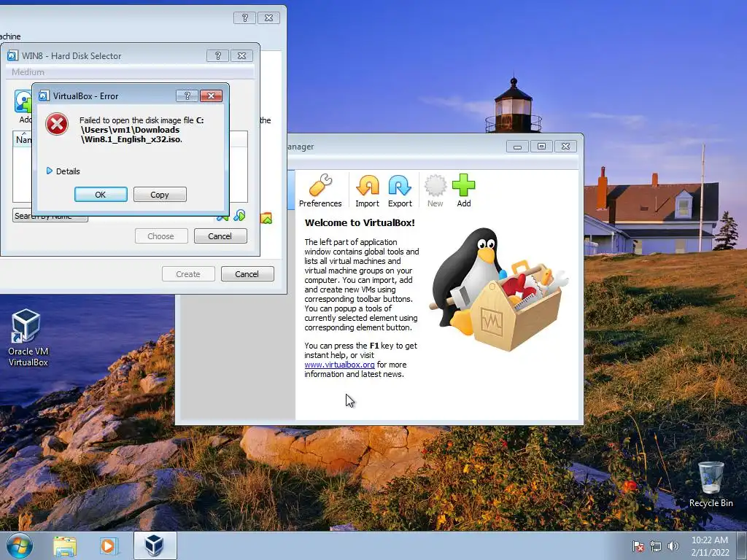This screenshot has width=747, height=560.
Task: Select the Recycle Bin desktop icon
Action: (x=711, y=484)
